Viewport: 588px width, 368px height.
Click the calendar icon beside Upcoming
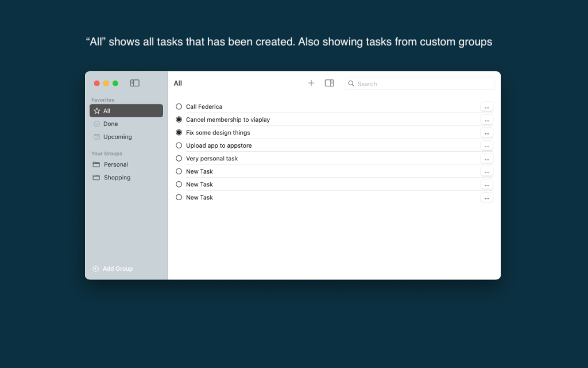click(96, 137)
